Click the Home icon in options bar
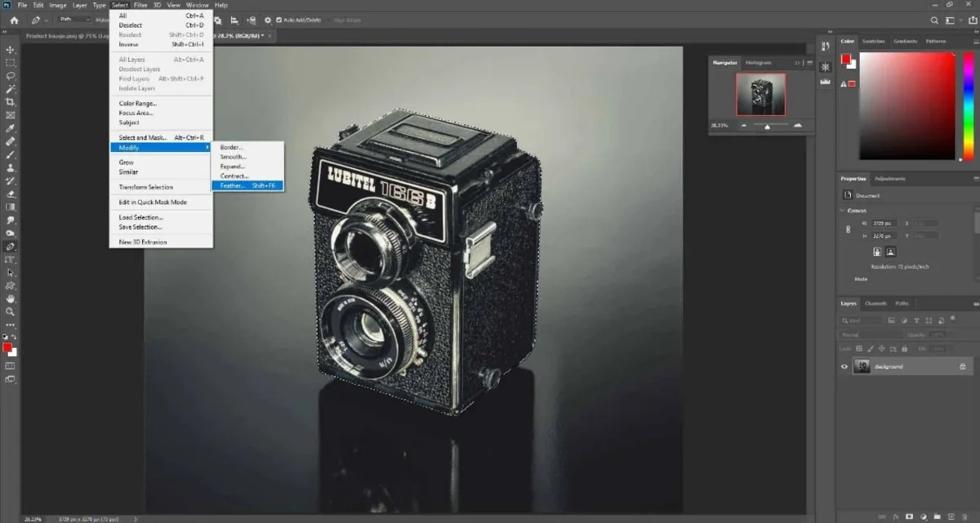Image resolution: width=980 pixels, height=523 pixels. coord(13,20)
